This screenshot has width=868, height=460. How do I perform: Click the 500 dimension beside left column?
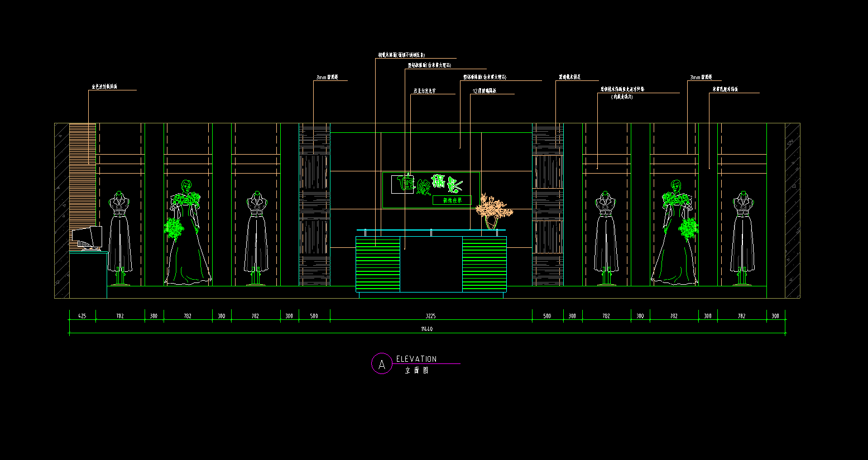coord(314,316)
